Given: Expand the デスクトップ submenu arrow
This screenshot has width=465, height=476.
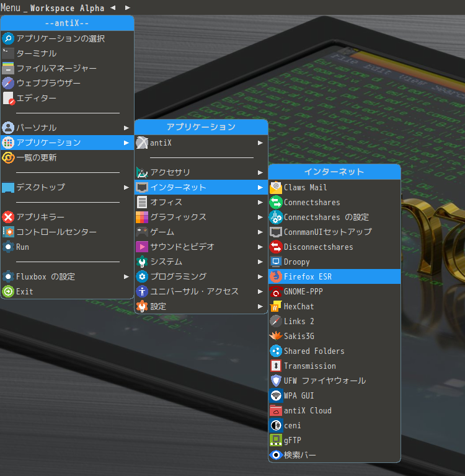Looking at the screenshot, I should [126, 187].
